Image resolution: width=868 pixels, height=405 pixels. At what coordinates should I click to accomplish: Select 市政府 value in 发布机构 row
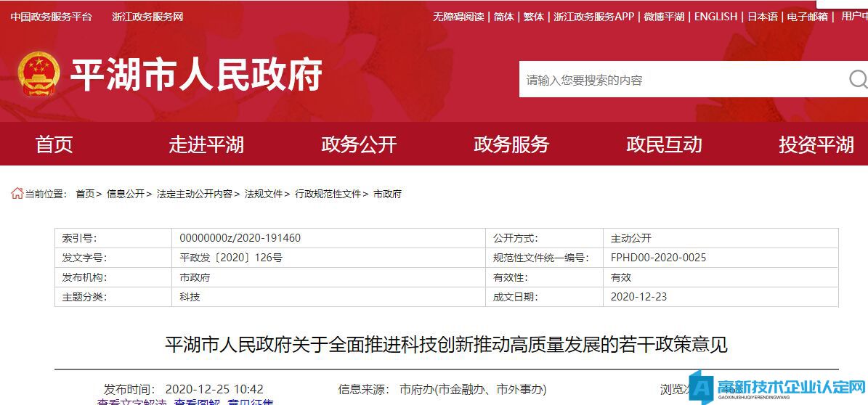tap(195, 277)
